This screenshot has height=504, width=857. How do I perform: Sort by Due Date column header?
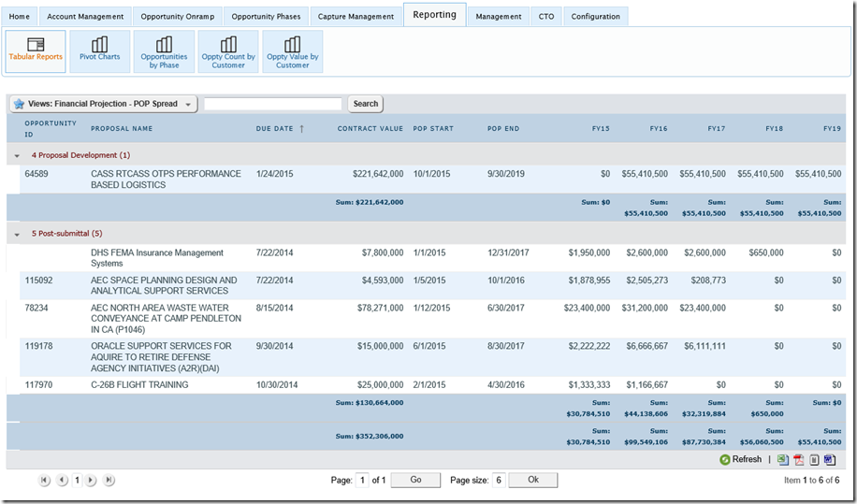275,129
